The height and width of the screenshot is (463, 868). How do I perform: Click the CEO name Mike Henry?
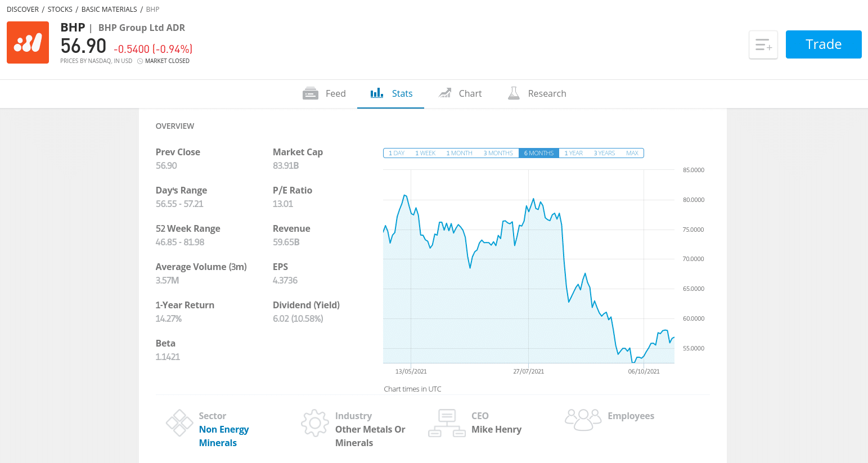(x=497, y=429)
